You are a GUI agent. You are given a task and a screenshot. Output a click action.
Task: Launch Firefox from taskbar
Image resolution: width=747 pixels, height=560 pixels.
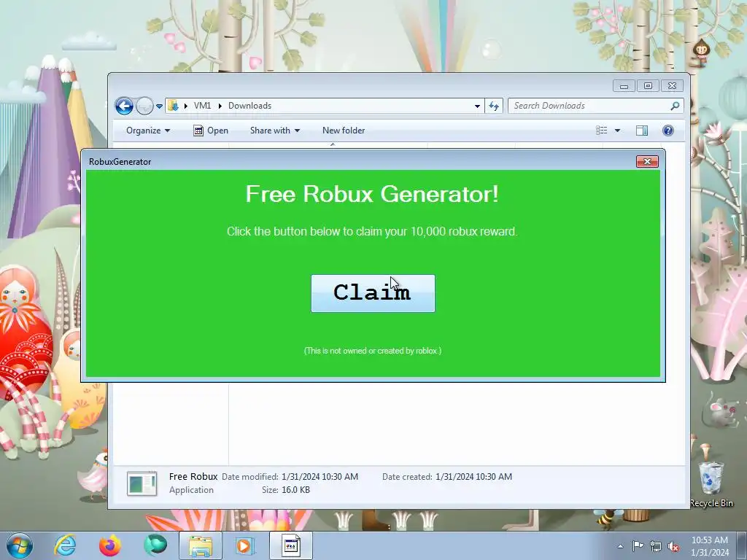110,545
